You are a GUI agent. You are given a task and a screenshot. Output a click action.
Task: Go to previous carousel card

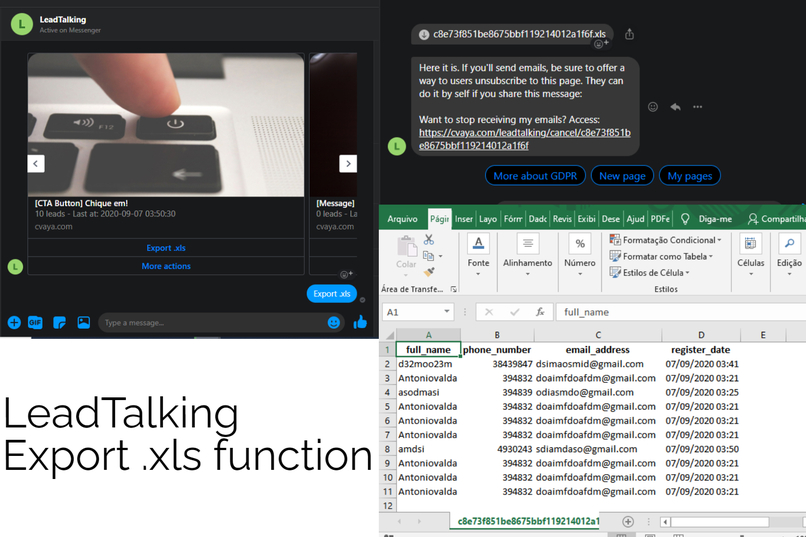(35, 164)
